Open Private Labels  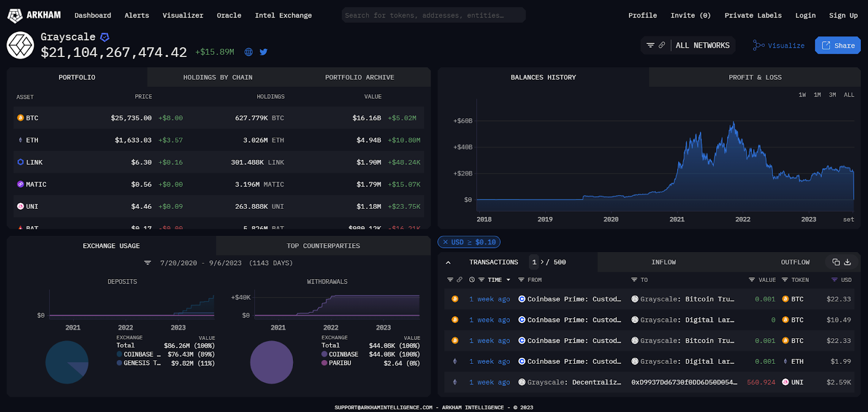[753, 15]
